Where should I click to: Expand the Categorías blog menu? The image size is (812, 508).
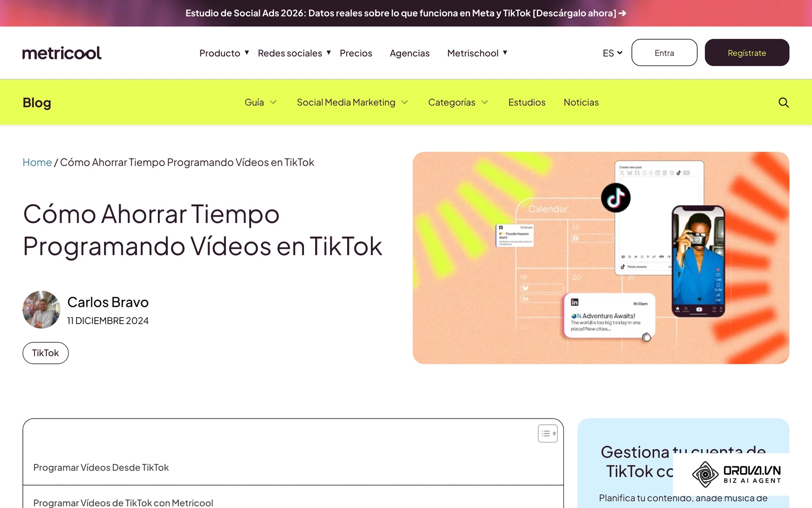coord(458,103)
